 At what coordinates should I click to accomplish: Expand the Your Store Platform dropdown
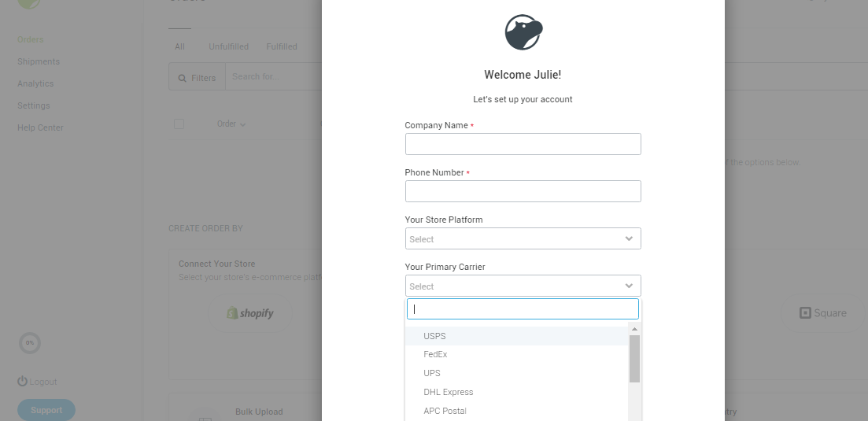click(523, 238)
